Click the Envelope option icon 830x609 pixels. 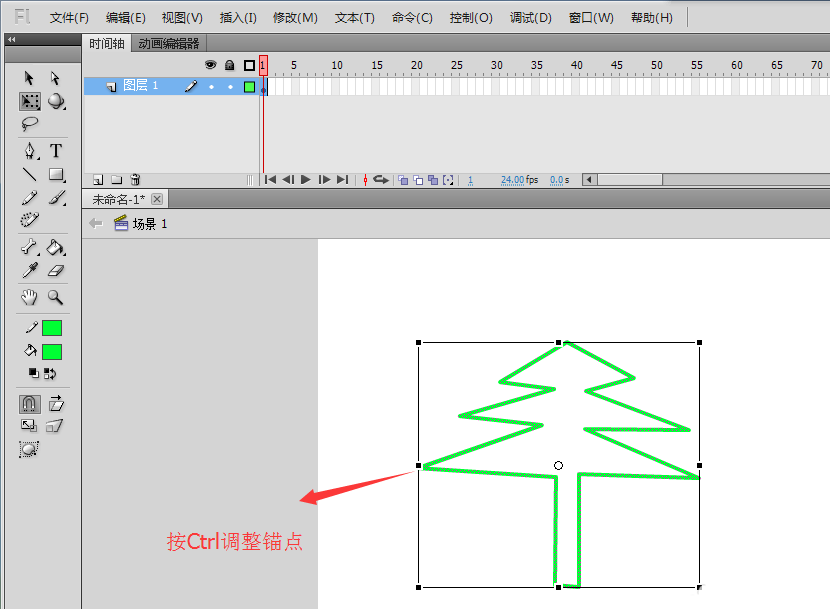(29, 450)
